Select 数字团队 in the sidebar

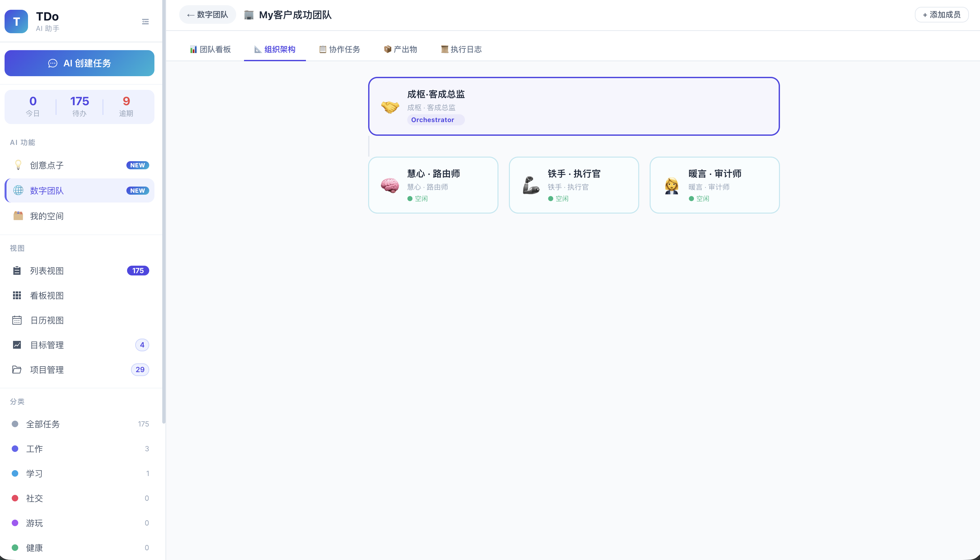pos(79,190)
